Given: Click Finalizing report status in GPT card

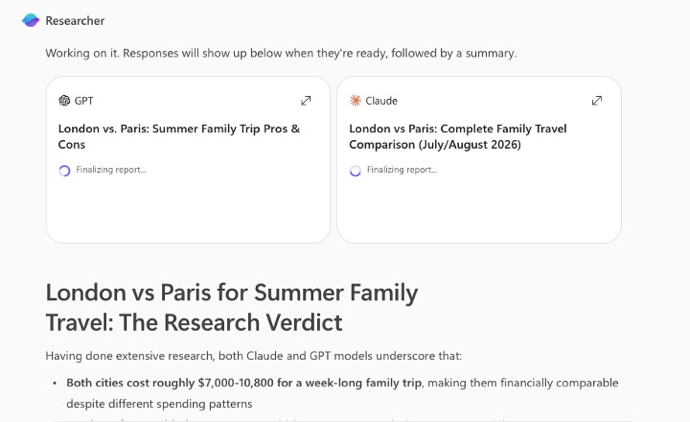Looking at the screenshot, I should [111, 170].
